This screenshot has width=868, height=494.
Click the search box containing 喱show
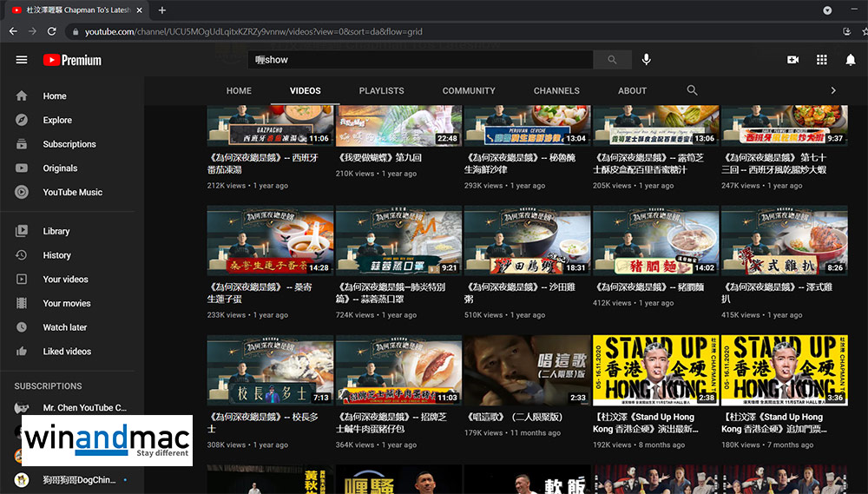(420, 60)
